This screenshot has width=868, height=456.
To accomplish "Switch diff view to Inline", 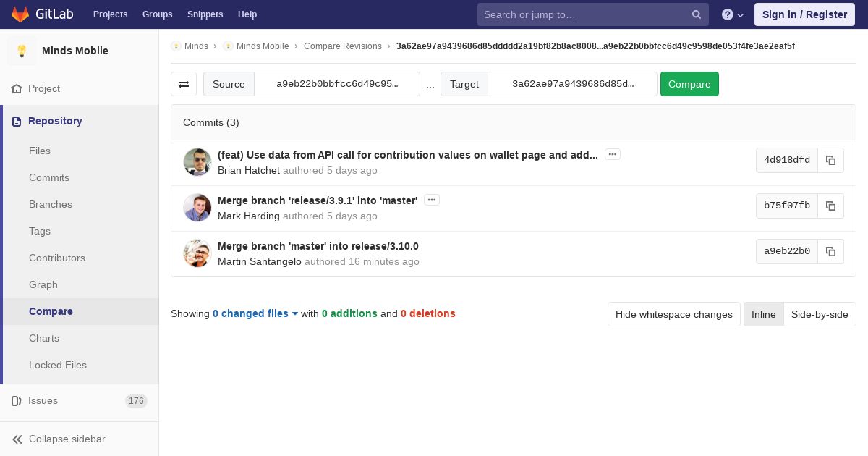I will (x=763, y=314).
